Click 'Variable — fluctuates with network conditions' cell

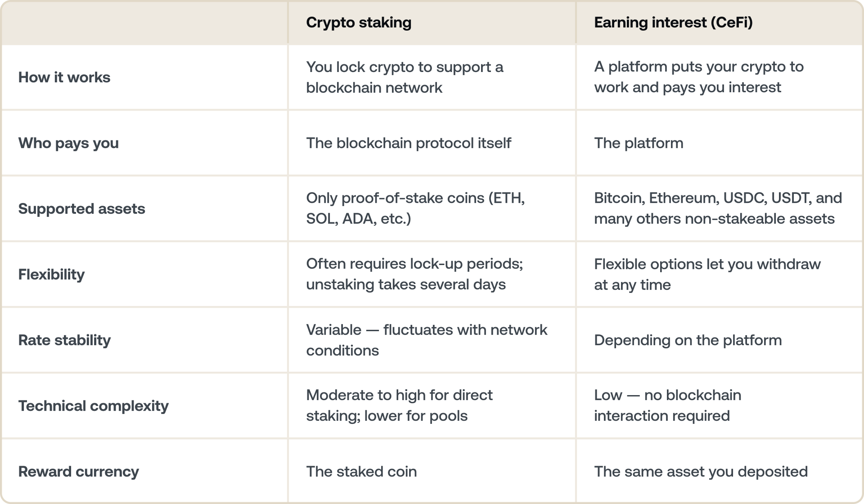tap(427, 340)
